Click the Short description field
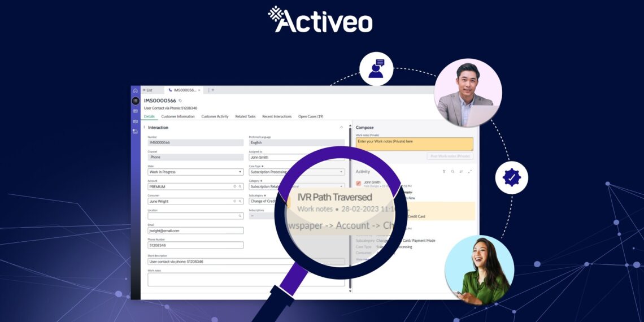The height and width of the screenshot is (322, 644). click(x=246, y=262)
